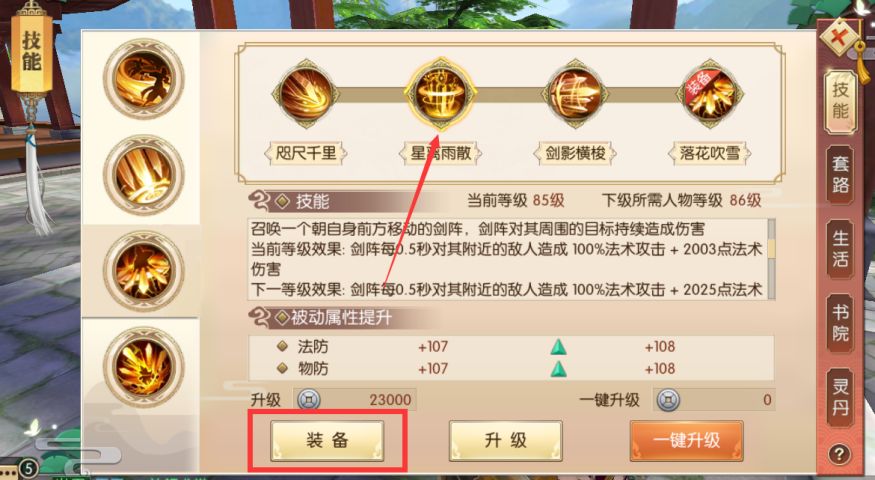The height and width of the screenshot is (480, 875).
Task: Choose the first skill group in left sidebar
Action: click(144, 79)
